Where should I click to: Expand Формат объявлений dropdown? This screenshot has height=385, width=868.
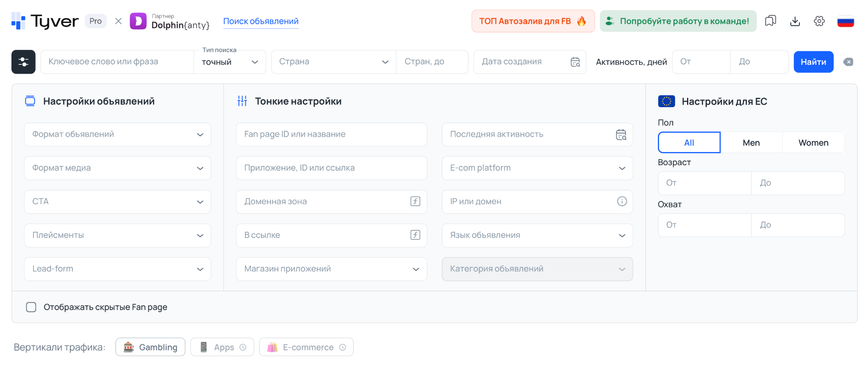[117, 135]
